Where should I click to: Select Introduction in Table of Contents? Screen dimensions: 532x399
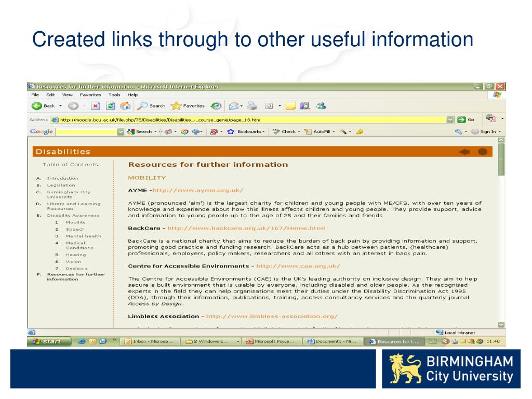[62, 178]
